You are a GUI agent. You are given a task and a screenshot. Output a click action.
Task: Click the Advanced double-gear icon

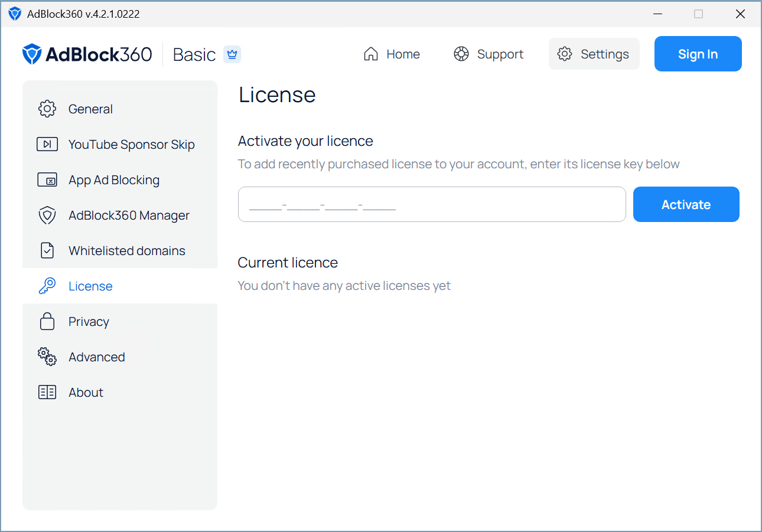point(47,357)
